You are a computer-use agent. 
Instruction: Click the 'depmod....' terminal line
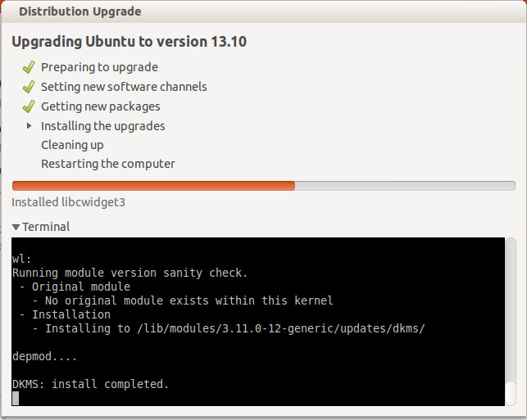pyautogui.click(x=45, y=356)
